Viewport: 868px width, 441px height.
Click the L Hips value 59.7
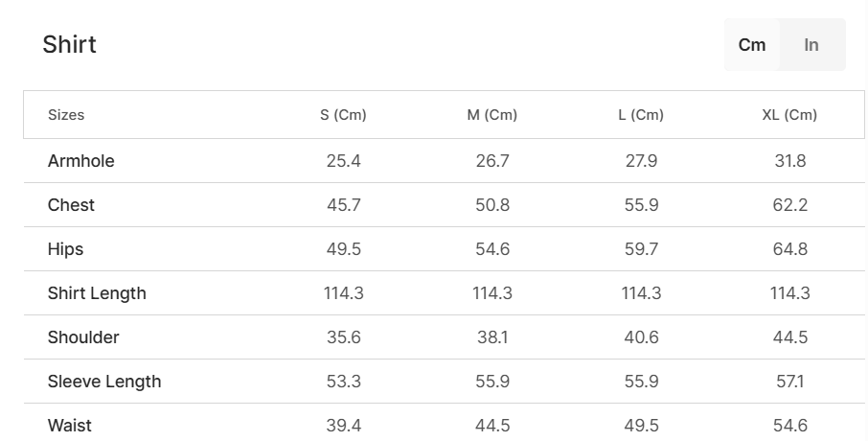[x=641, y=249]
